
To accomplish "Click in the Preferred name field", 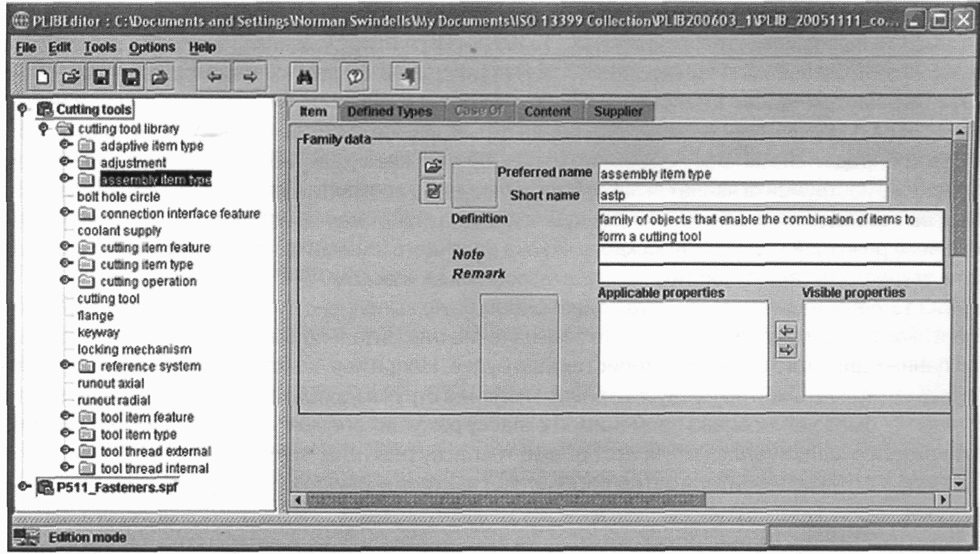I will (x=743, y=173).
